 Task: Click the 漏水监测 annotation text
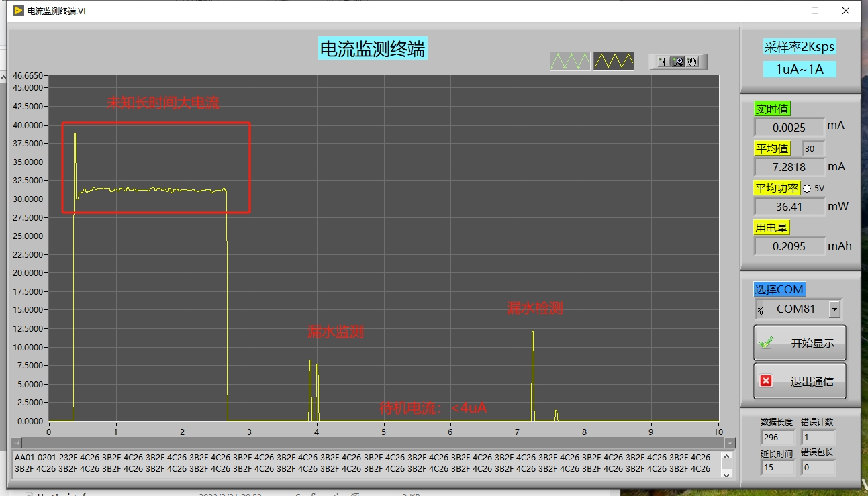coord(336,332)
